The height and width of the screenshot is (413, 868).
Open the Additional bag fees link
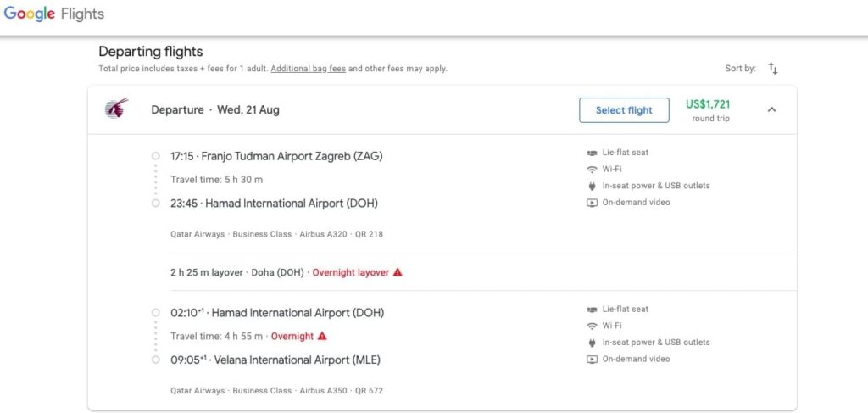[308, 69]
